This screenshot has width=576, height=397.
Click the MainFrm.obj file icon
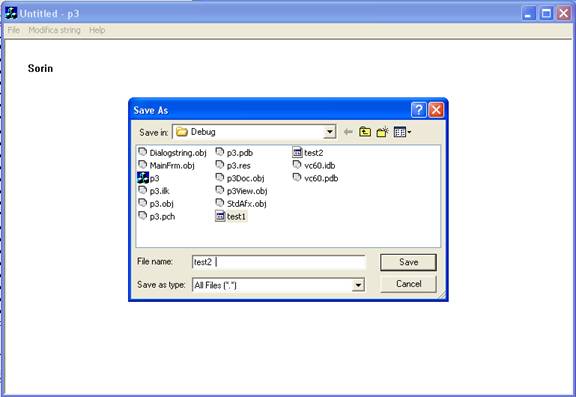143,165
